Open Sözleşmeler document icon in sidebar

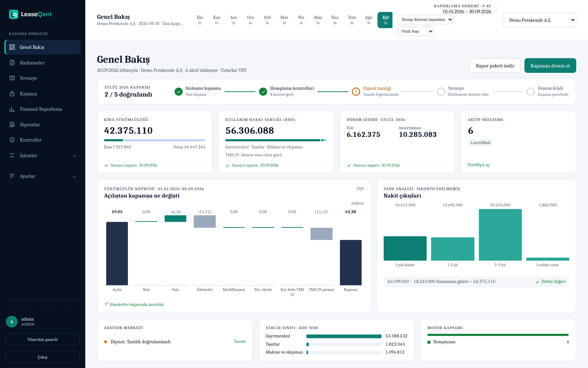tap(12, 63)
